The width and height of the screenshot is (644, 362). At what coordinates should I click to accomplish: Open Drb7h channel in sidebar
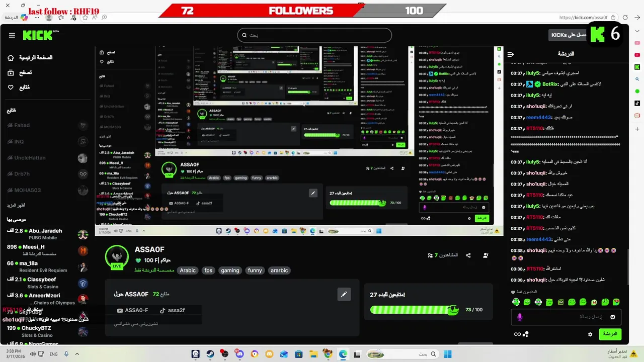click(48, 174)
